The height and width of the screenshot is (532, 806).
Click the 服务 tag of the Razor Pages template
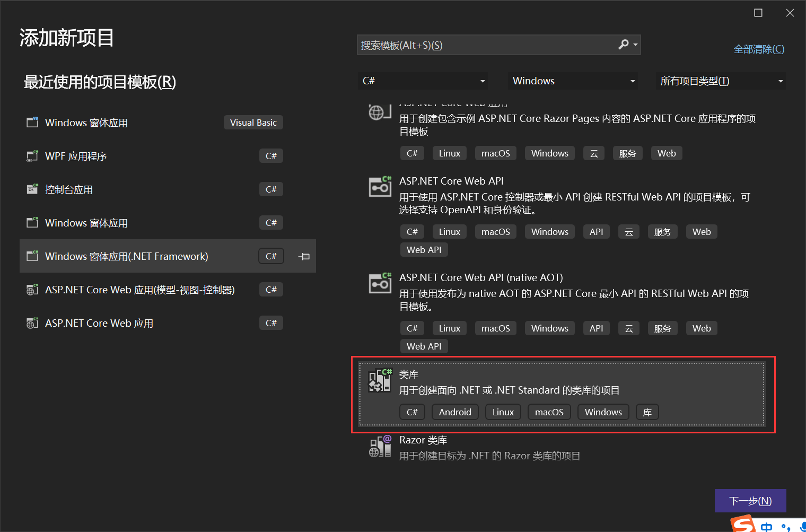(627, 153)
